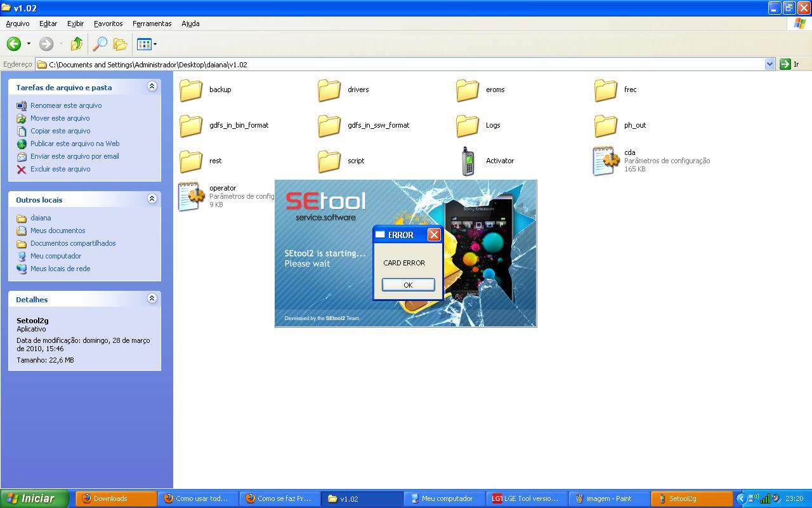Select the rest folder
812x508 pixels.
tap(200, 161)
